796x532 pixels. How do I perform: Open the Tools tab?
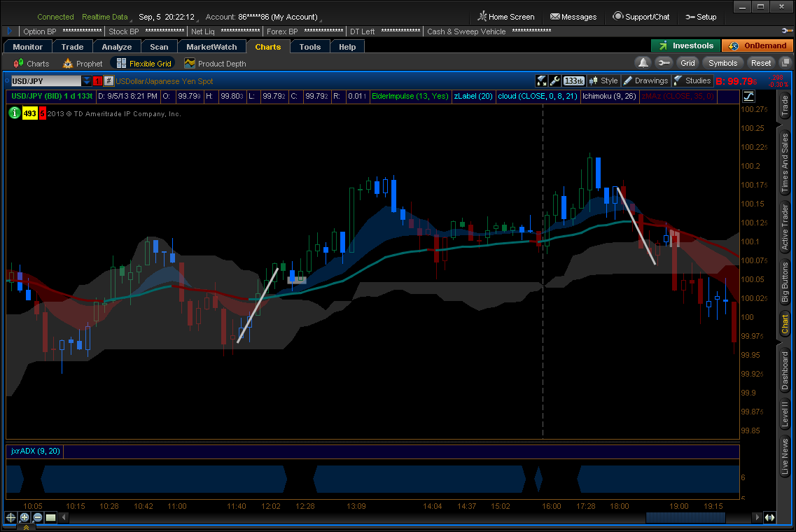(309, 47)
